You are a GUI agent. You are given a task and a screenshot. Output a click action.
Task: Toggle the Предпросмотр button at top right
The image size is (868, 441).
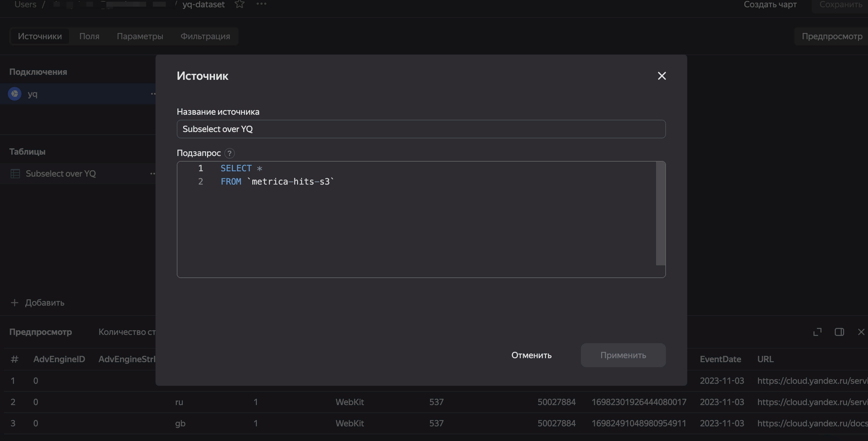pos(831,36)
